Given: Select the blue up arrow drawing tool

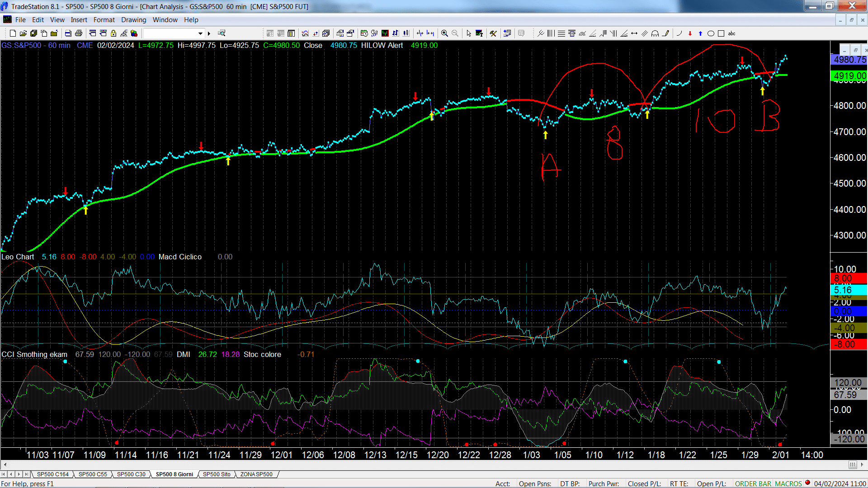Looking at the screenshot, I should (x=700, y=33).
